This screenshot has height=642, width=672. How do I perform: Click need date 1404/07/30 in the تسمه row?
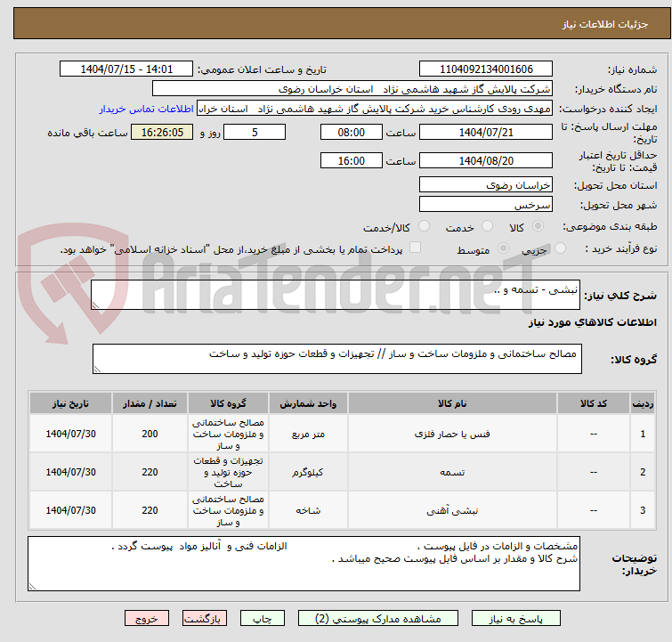pyautogui.click(x=70, y=472)
